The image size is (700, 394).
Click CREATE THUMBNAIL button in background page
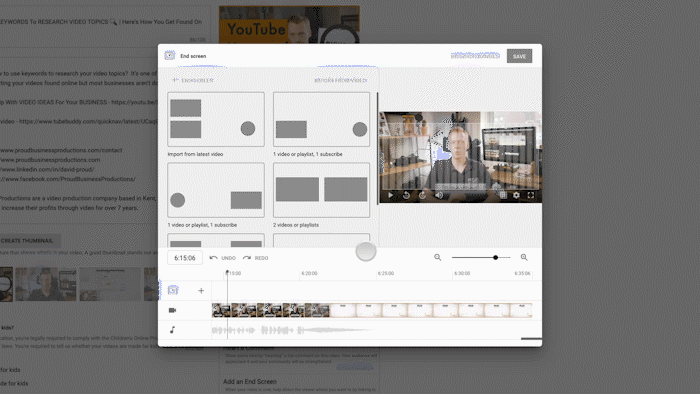[27, 241]
